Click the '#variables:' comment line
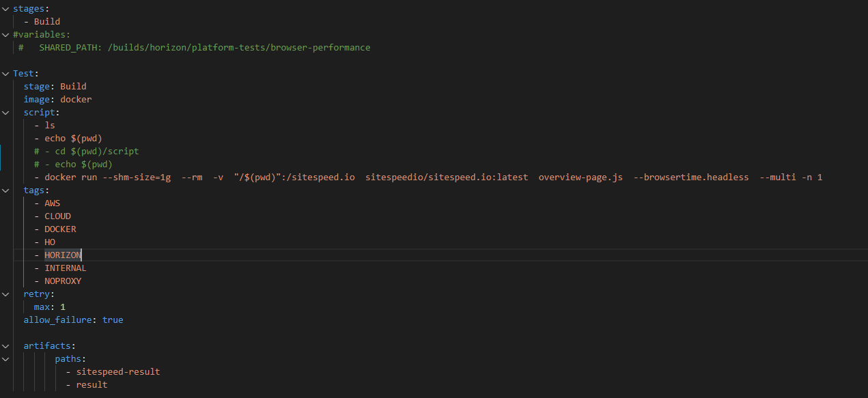 pos(42,35)
